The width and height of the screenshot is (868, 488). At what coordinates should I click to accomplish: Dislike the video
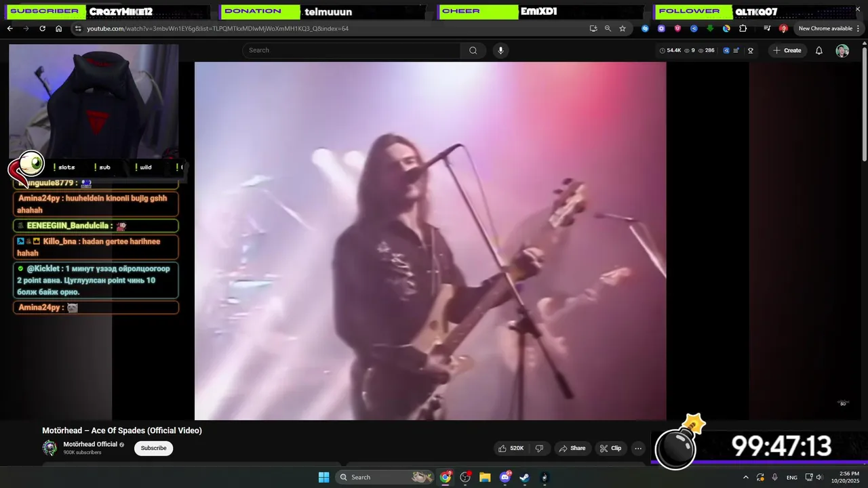pyautogui.click(x=539, y=448)
